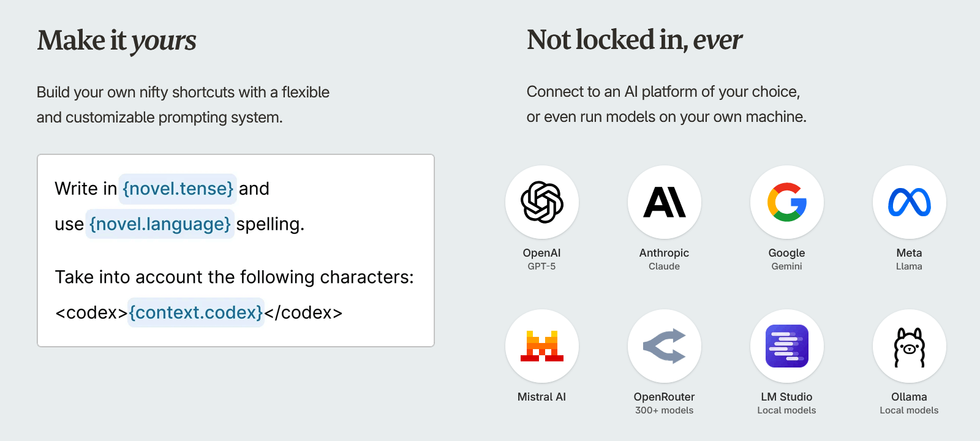This screenshot has height=441, width=980.
Task: Click the 'Not locked in, ever' heading
Action: [x=635, y=40]
